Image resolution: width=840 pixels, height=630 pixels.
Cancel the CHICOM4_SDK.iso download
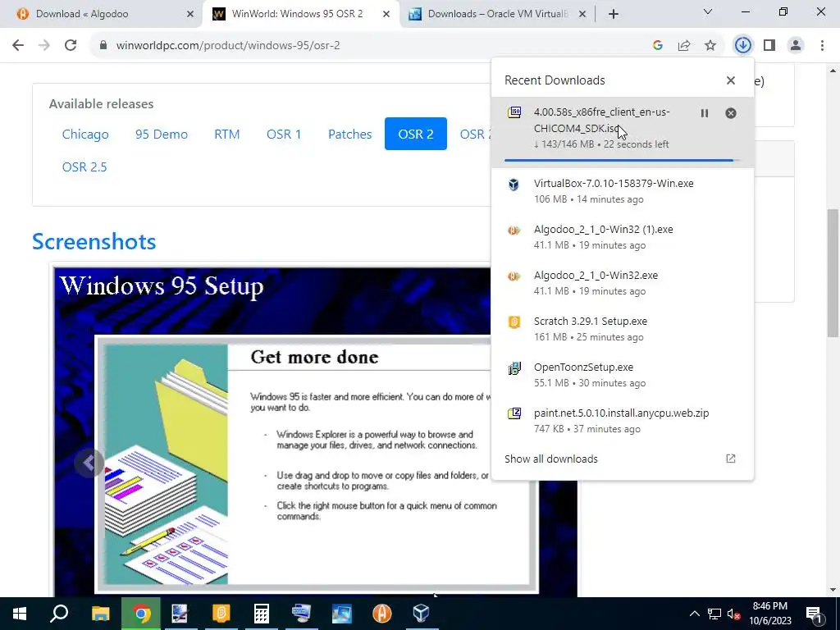click(x=731, y=113)
